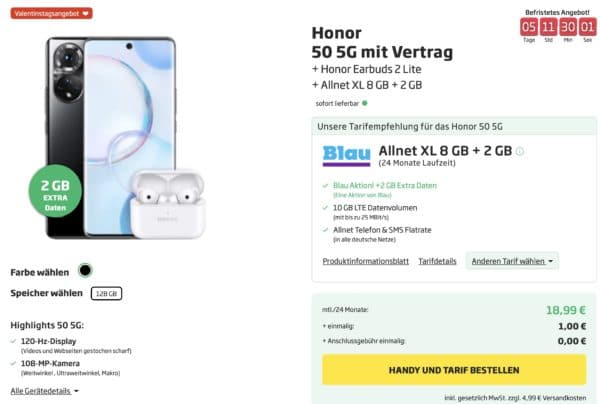Click the checkmark next to Allnet Telefon & SMS Flatrate
Viewport: 600px width, 404px height.
tap(325, 230)
